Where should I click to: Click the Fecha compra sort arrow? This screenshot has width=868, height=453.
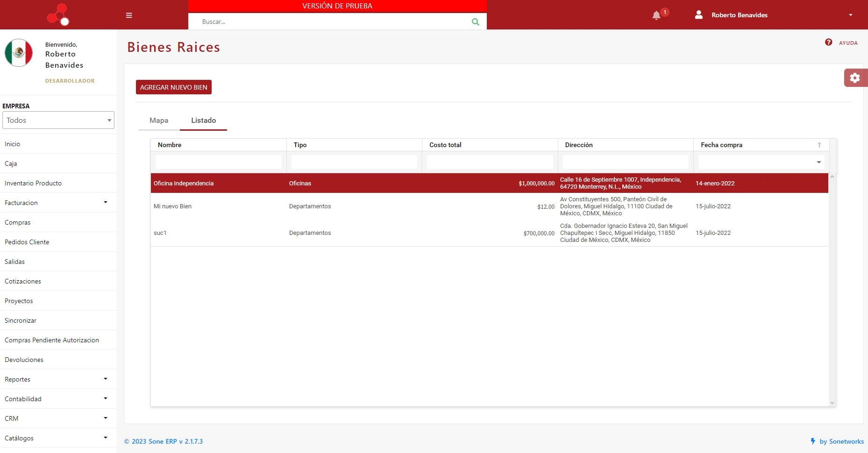[x=819, y=145]
